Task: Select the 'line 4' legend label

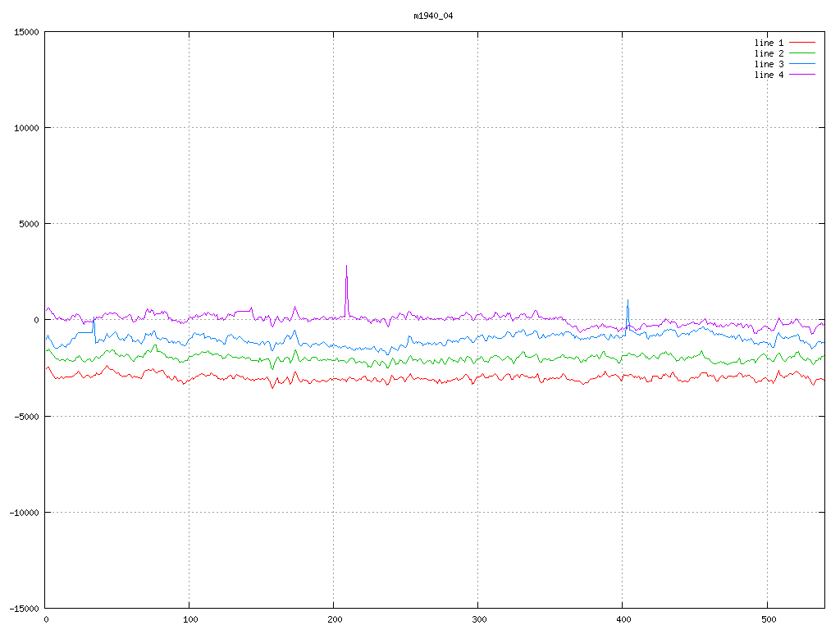Action: (769, 75)
